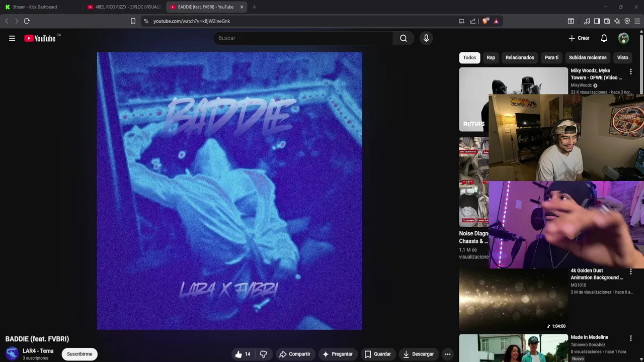The width and height of the screenshot is (644, 362).
Task: Toggle the browser sidebar panel
Action: 597,21
